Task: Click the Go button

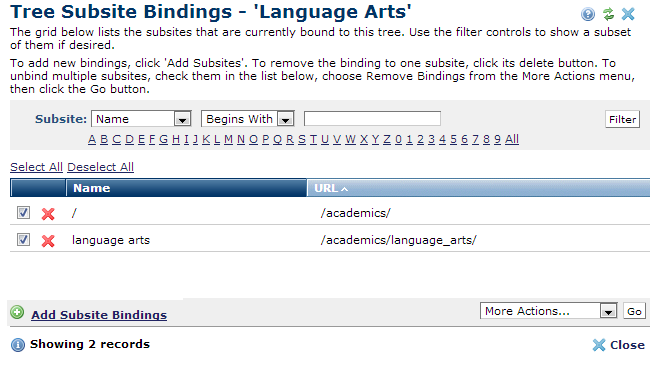Action: (634, 311)
